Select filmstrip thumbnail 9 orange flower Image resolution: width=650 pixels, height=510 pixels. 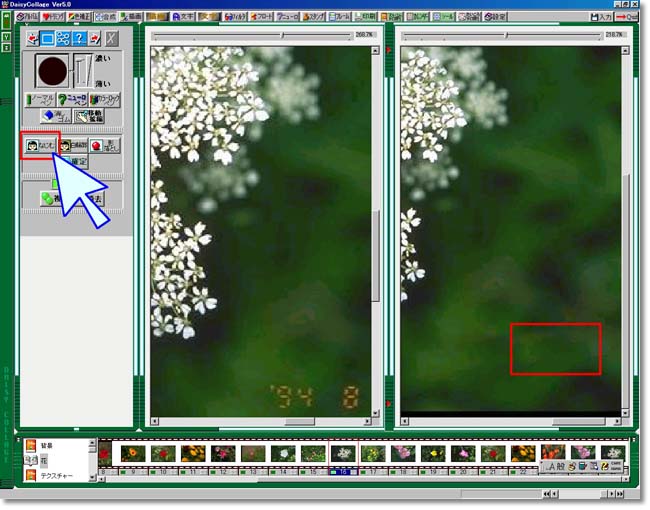click(133, 454)
